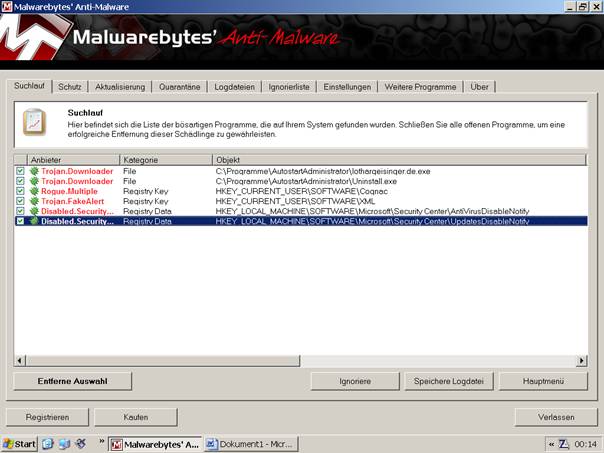This screenshot has width=604, height=453.
Task: Uncheck the Rogue.Multiple entry checkbox
Action: (x=20, y=191)
